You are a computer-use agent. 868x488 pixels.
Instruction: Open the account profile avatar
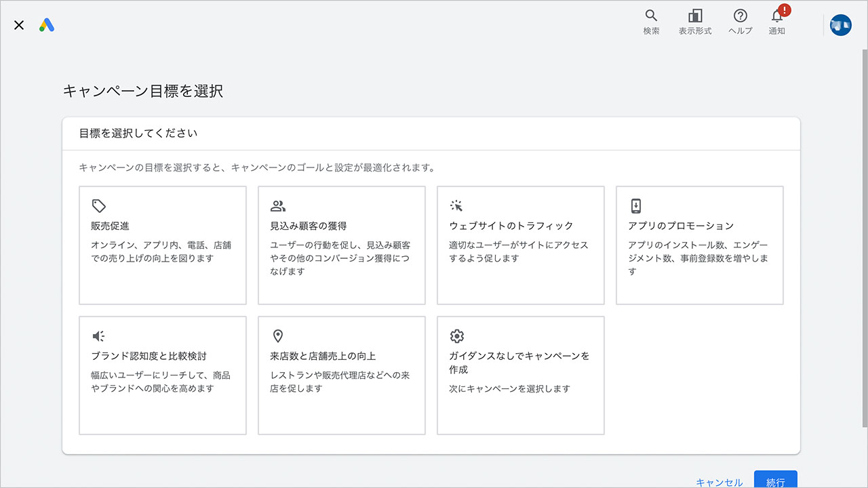pyautogui.click(x=840, y=24)
